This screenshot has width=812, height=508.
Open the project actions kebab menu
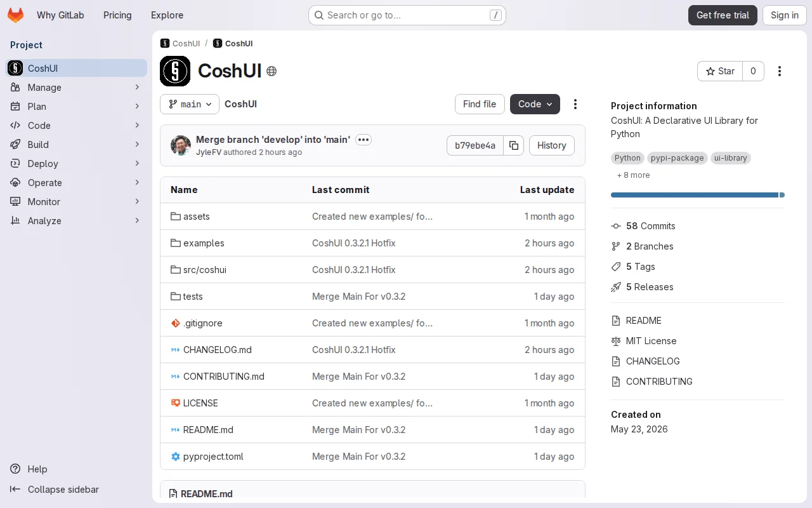(780, 71)
